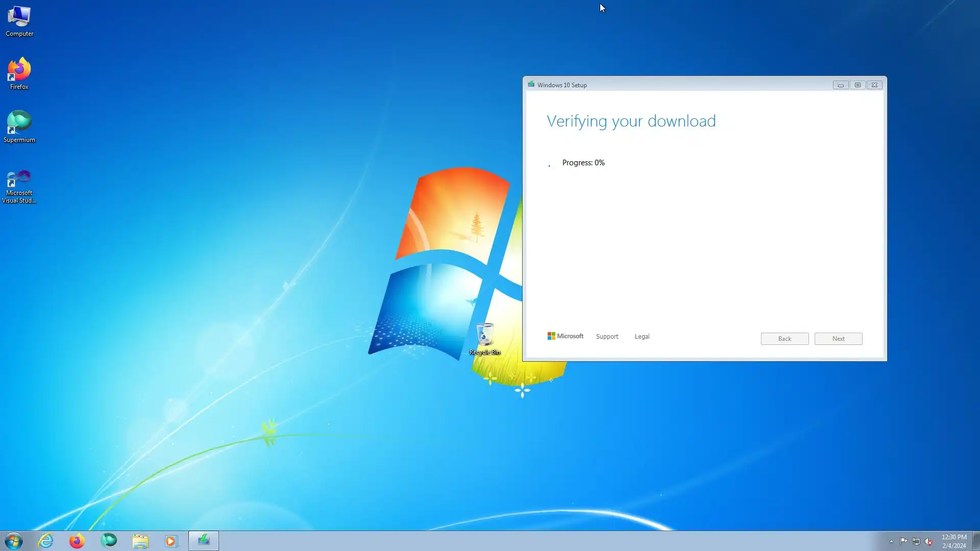The height and width of the screenshot is (551, 980).
Task: Select the Windows 10 Setup taskbar button
Action: point(204,541)
